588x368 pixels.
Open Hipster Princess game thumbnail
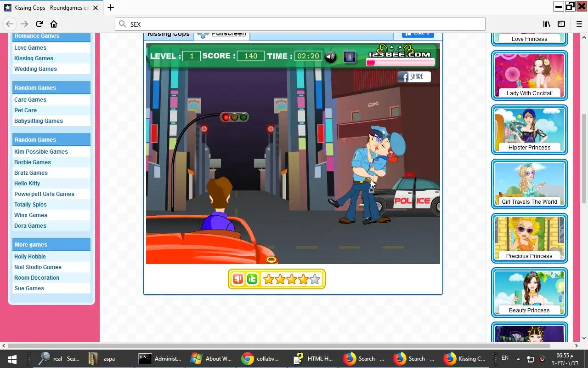coord(529,130)
